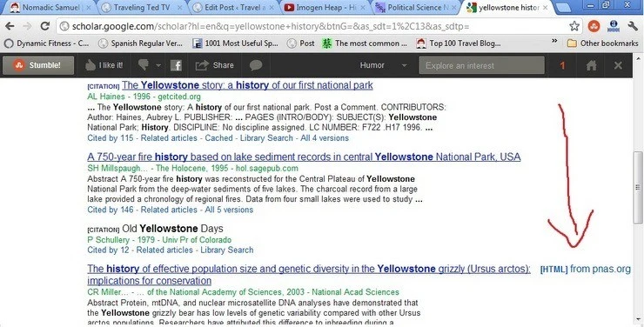This screenshot has width=644, height=327.
Task: Click the thumbs-down dislike icon
Action: [x=144, y=65]
